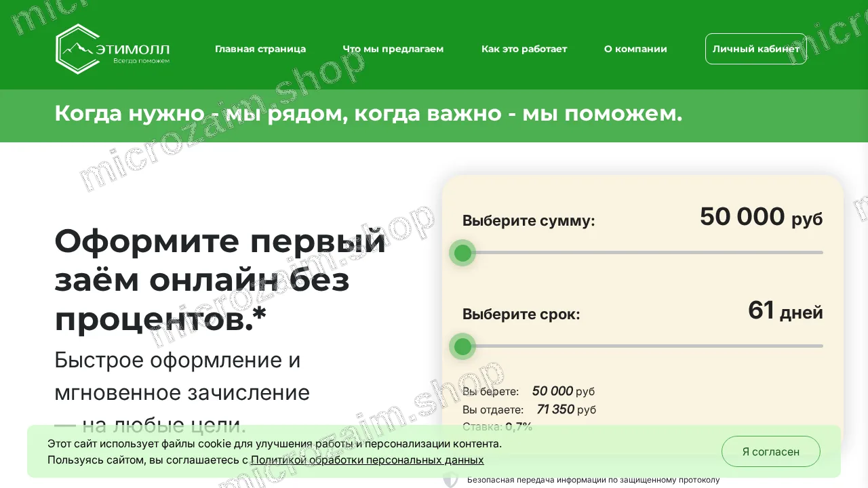868x488 pixels.
Task: Open the Главная страница menu item
Action: pyautogui.click(x=260, y=49)
